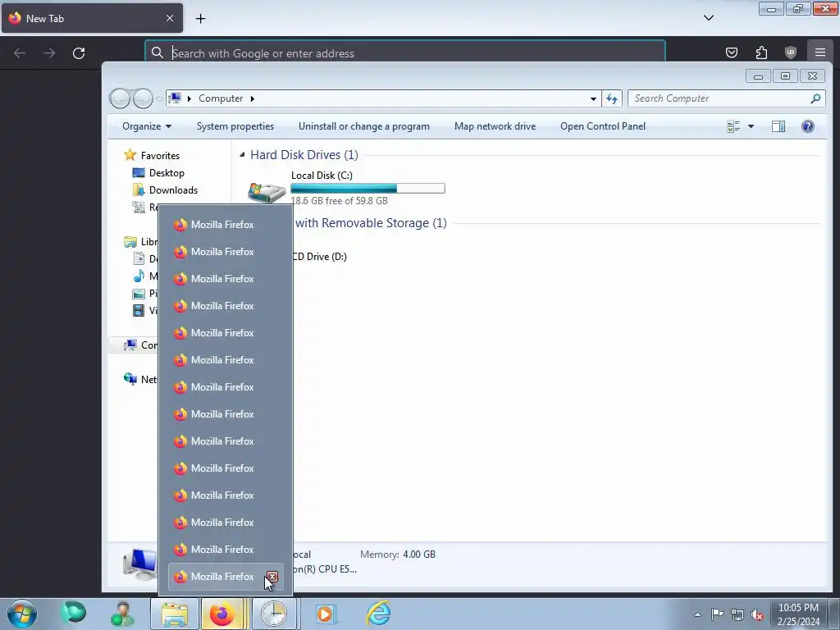Click the Local Disk (C:) capacity bar
The height and width of the screenshot is (630, 840).
pos(367,188)
